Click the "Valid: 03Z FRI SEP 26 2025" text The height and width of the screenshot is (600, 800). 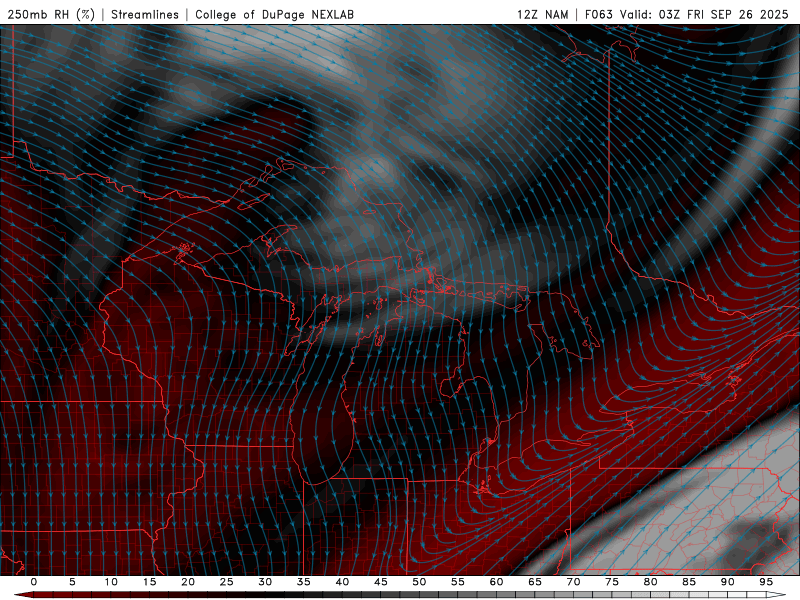(x=704, y=14)
